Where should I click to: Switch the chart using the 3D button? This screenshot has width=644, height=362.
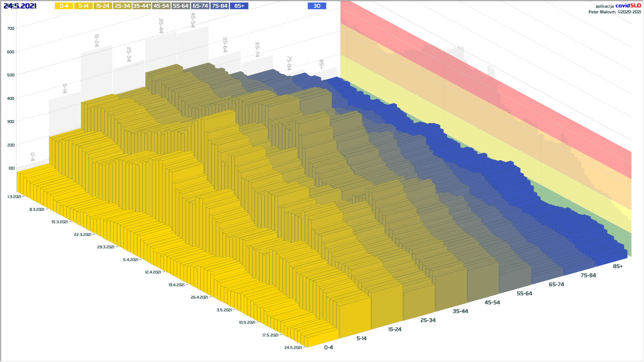click(317, 6)
